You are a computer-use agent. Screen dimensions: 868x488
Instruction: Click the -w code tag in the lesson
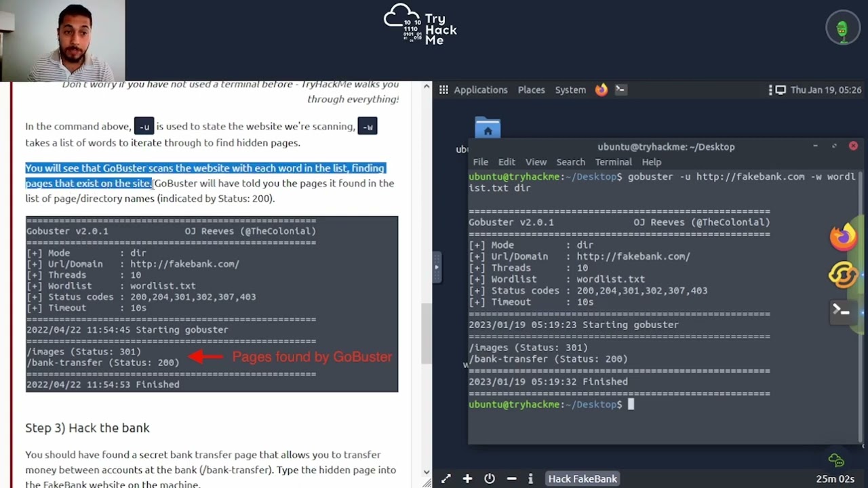[367, 127]
